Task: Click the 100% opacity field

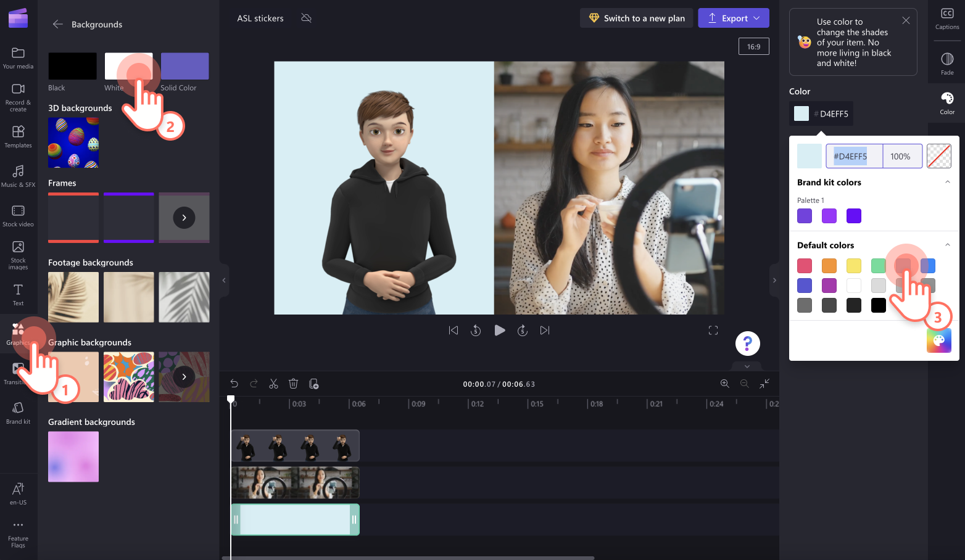Action: 902,156
